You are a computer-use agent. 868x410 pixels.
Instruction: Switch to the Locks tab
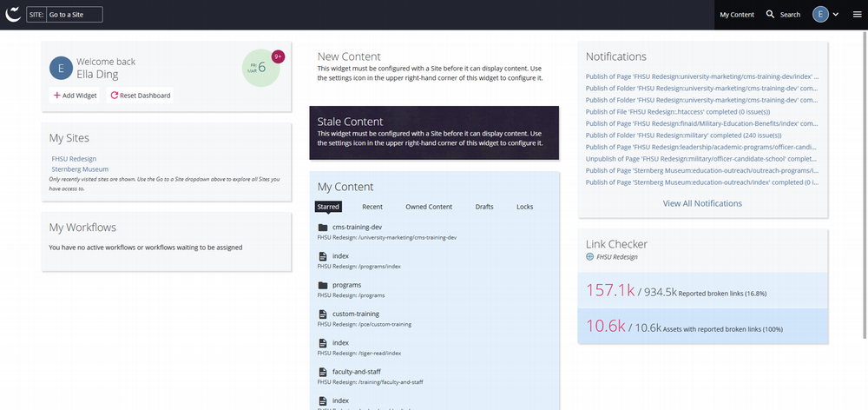tap(525, 207)
